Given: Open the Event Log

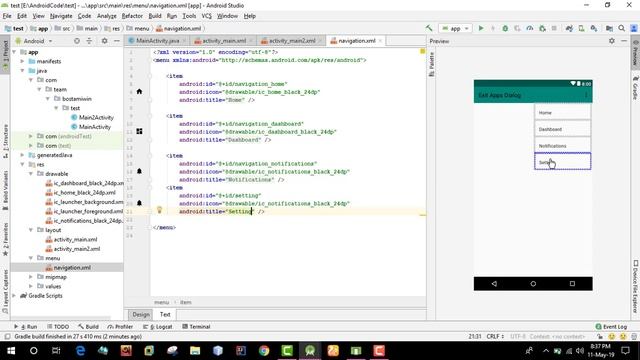Looking at the screenshot, I should pyautogui.click(x=611, y=327).
